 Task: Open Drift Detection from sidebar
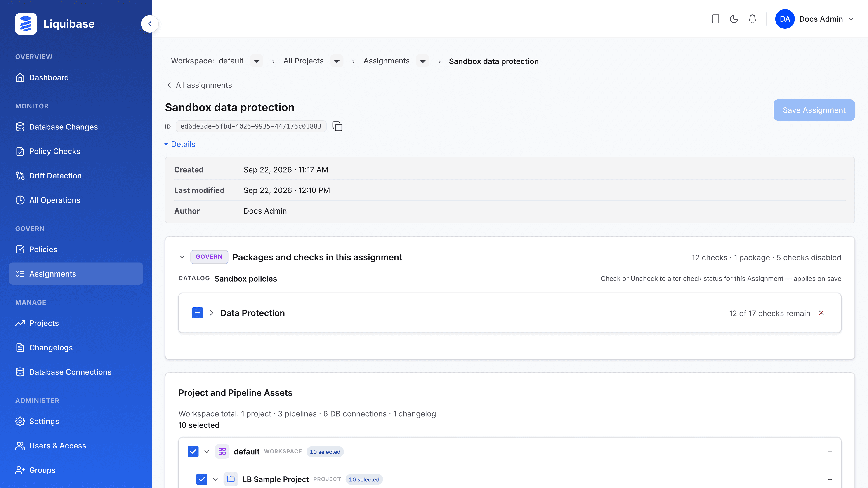(x=76, y=176)
